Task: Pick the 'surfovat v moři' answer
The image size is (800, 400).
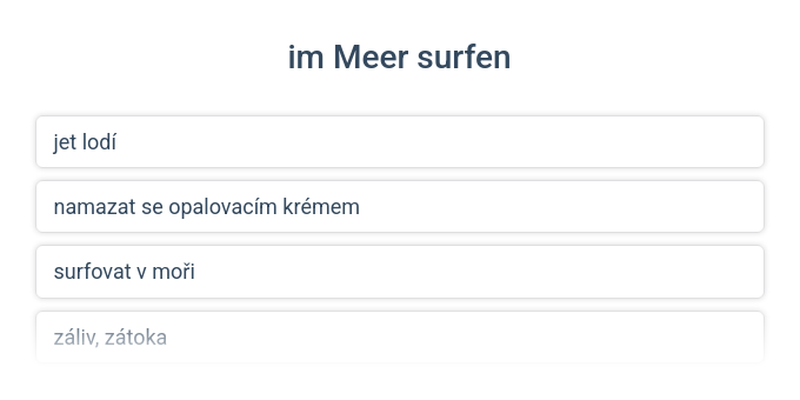Action: pos(400,272)
